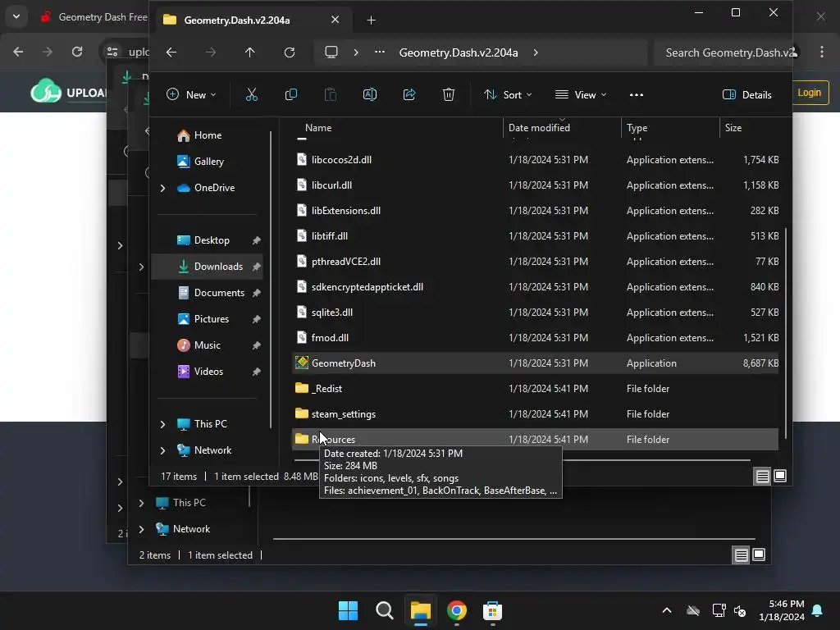Click chevron after Geometry.Dash.v2.204a in address bar

click(535, 52)
